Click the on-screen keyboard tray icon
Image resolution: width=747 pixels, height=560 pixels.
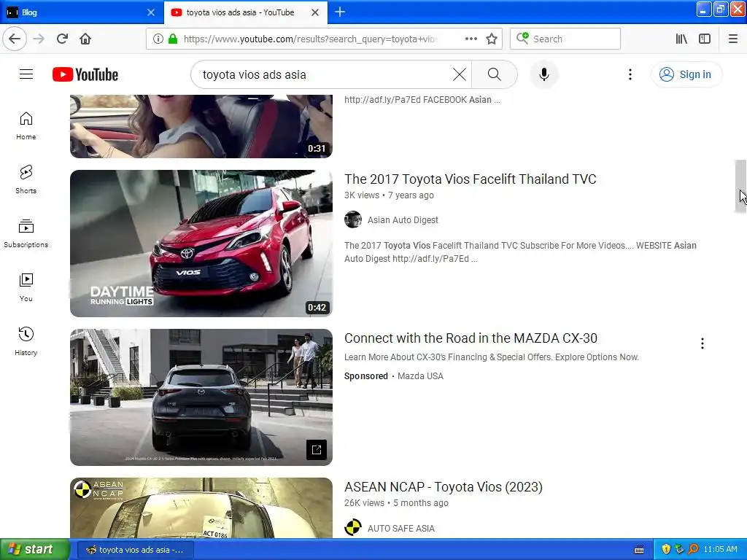click(x=639, y=550)
